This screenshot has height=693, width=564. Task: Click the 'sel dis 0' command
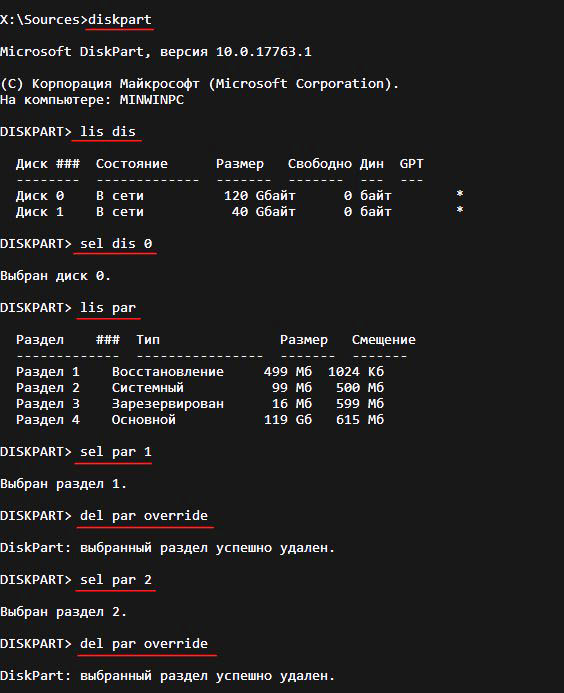click(116, 244)
